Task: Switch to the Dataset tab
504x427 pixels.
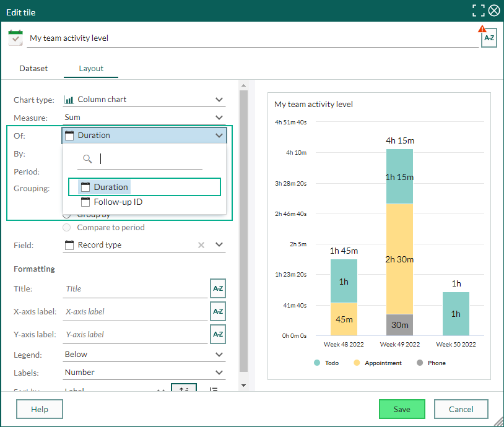Action: tap(33, 69)
